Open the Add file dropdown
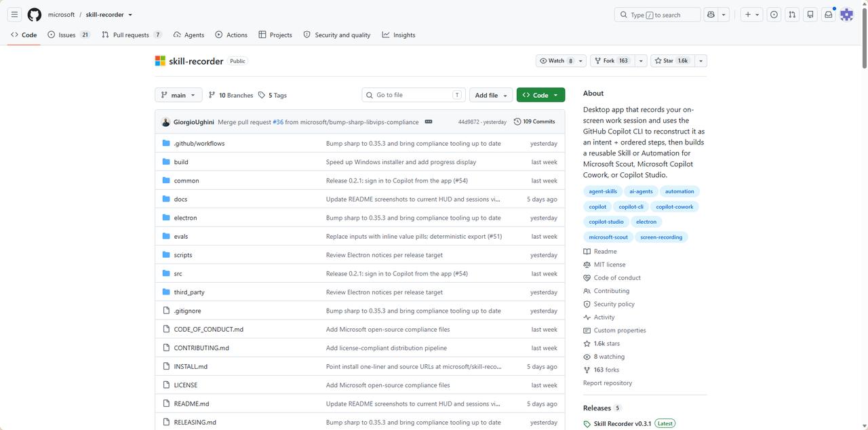The width and height of the screenshot is (868, 430). [491, 95]
